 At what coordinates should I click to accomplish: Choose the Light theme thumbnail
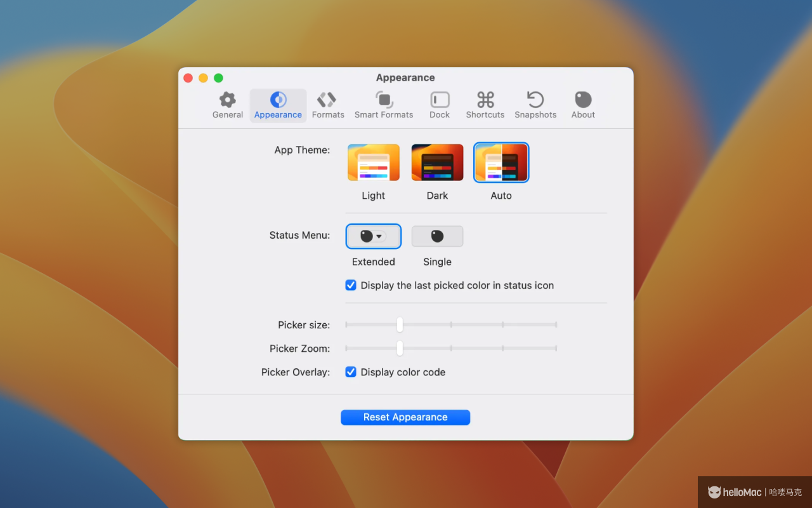pyautogui.click(x=374, y=163)
